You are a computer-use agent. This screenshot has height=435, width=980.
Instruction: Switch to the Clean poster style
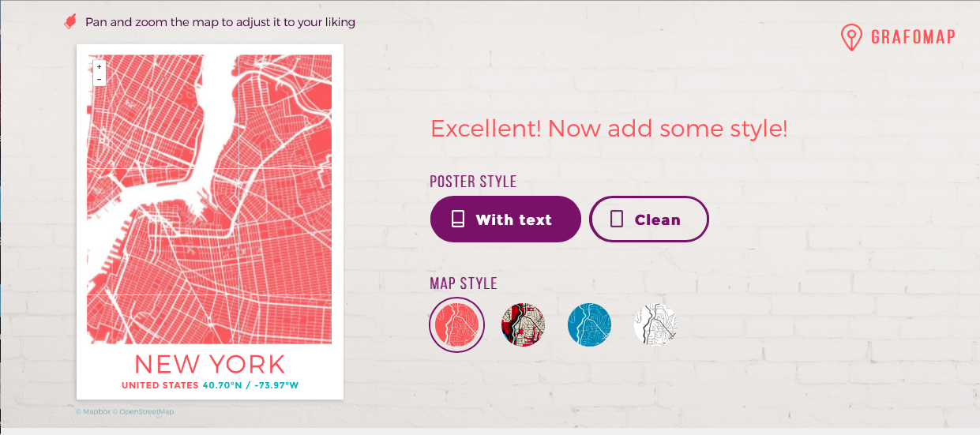(x=648, y=219)
